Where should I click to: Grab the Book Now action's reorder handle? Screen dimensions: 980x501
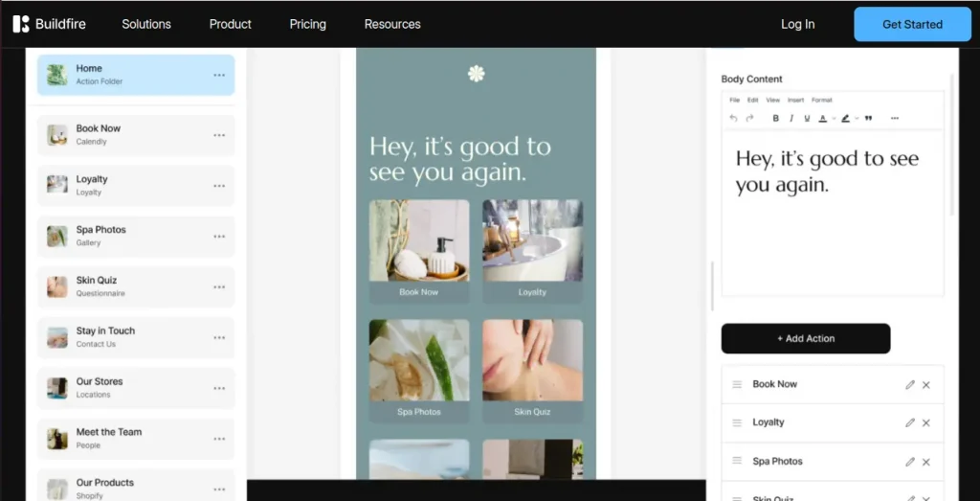tap(737, 384)
